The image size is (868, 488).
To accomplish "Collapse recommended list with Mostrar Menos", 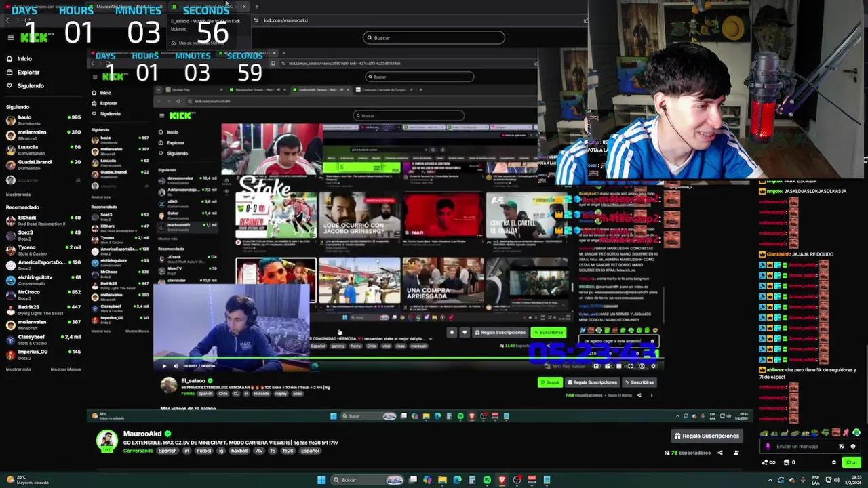I will [x=66, y=369].
